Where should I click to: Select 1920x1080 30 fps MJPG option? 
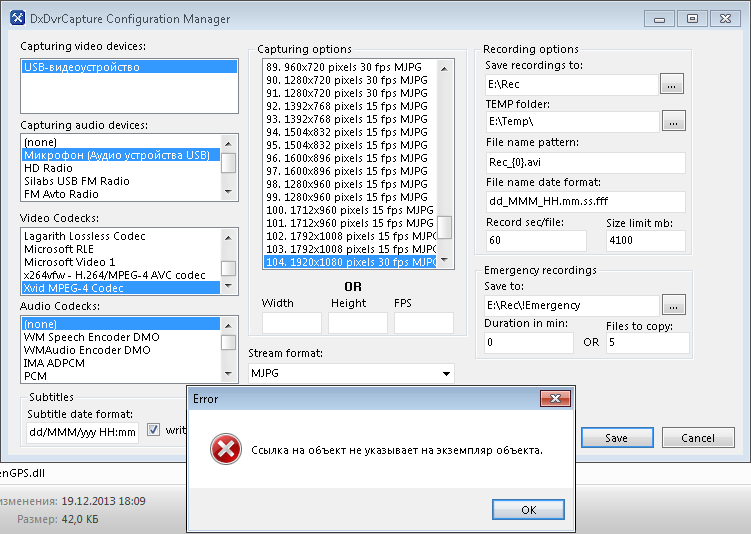coord(348,262)
